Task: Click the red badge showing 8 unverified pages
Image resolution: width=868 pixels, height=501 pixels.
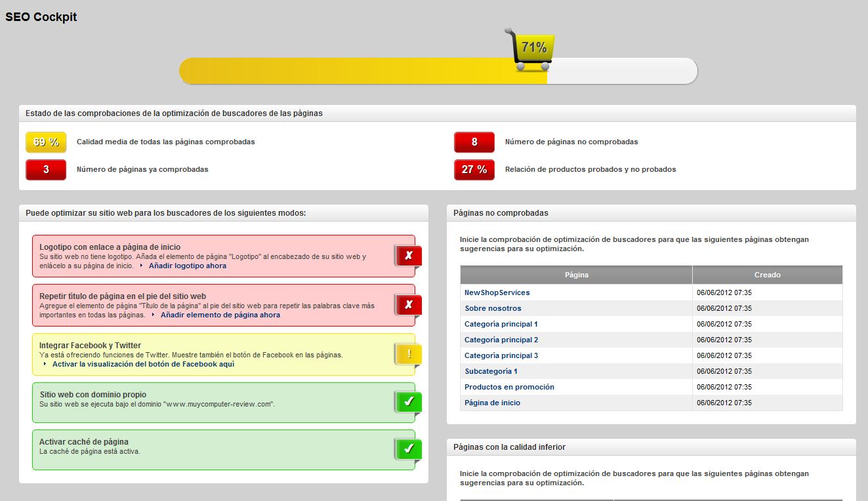Action: 474,142
